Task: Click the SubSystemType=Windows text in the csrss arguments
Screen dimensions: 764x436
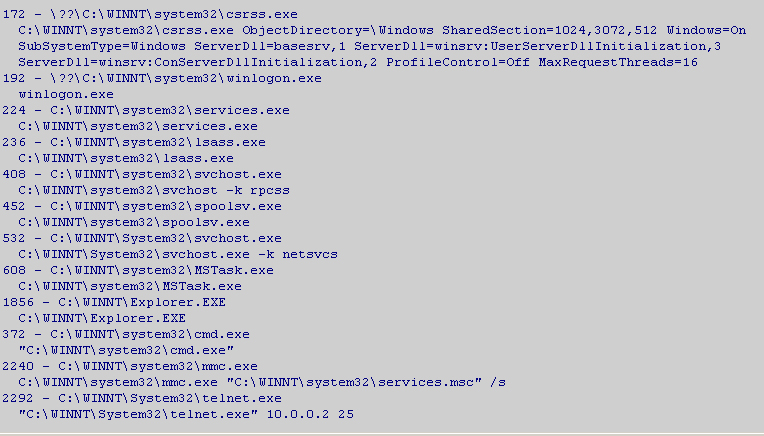Action: [102, 47]
